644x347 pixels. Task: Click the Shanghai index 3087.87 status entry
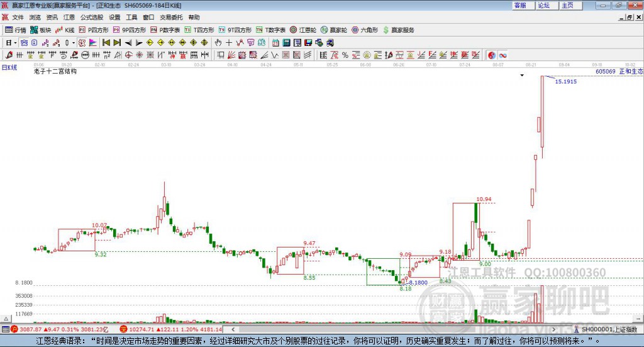60,329
